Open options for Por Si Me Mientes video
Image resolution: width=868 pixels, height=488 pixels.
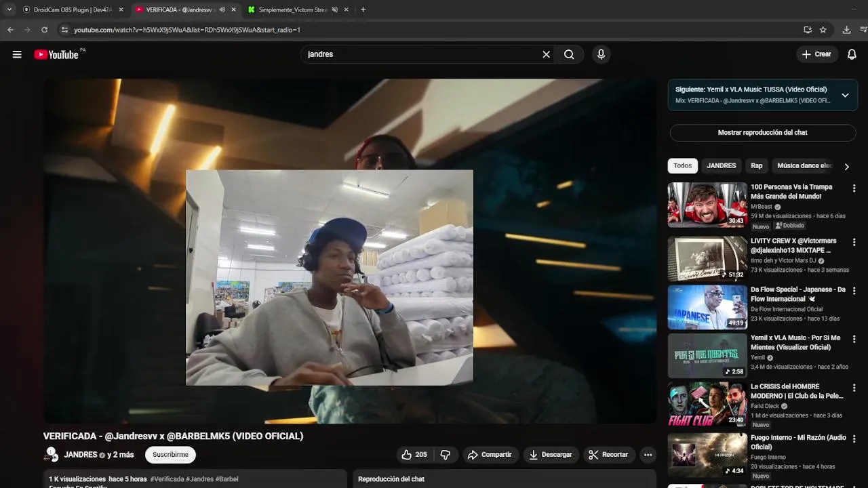[854, 339]
